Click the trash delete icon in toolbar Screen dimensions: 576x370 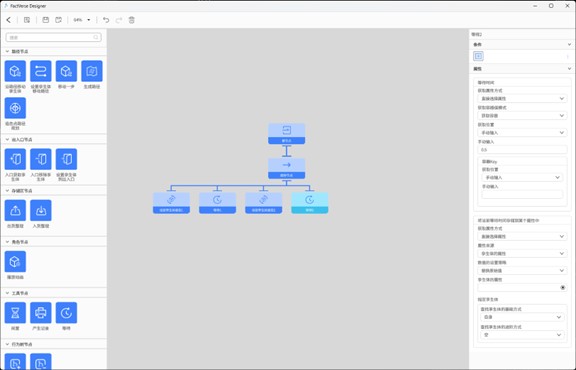coord(132,20)
